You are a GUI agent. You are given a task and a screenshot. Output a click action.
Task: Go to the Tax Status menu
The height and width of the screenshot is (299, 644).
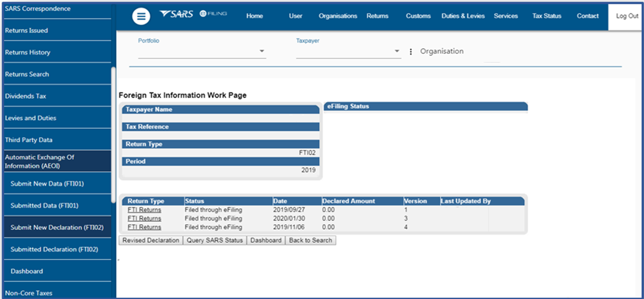(x=546, y=16)
